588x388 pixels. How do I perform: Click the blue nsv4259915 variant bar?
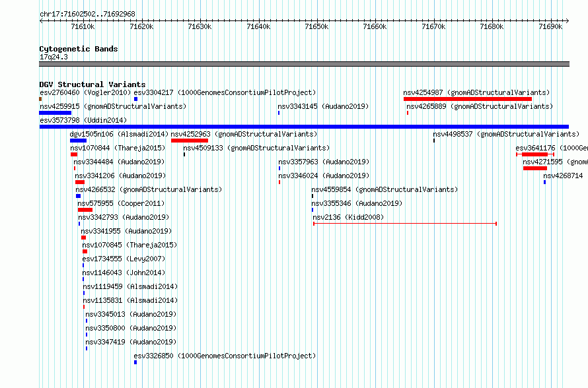(55, 113)
